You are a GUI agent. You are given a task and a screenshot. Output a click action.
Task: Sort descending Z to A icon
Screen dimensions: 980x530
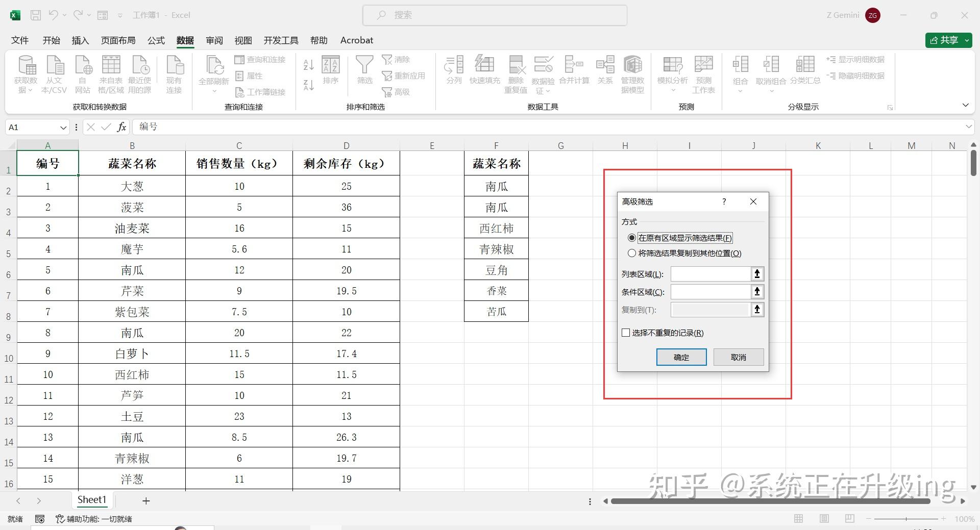[308, 85]
